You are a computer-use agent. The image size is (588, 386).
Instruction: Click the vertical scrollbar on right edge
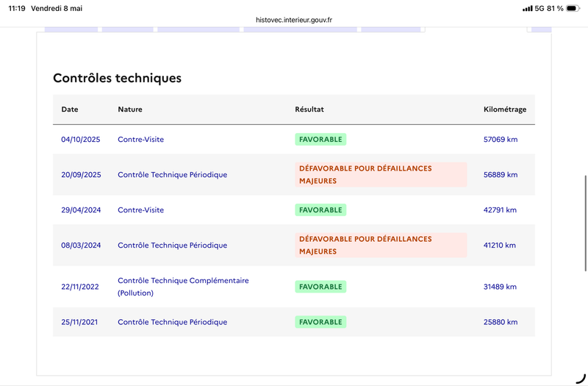586,223
